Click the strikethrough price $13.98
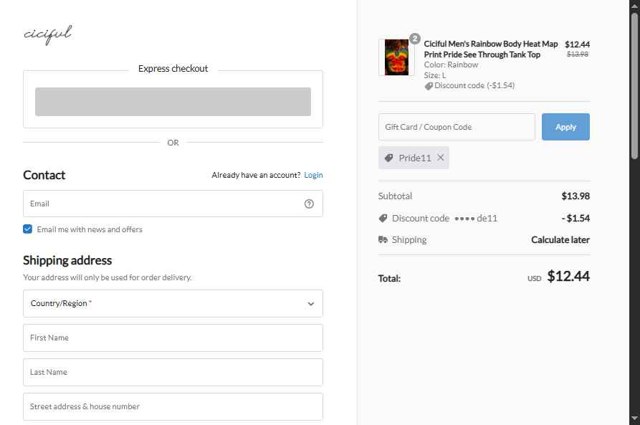 tap(578, 54)
